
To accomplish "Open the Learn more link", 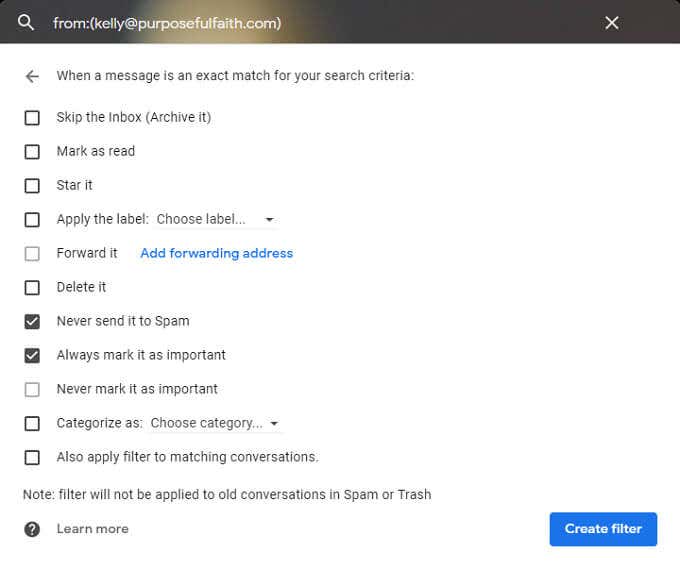I will tap(92, 529).
